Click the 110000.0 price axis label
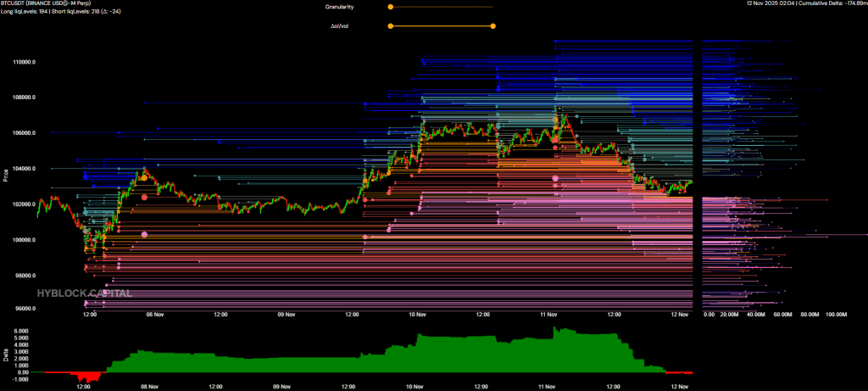Image resolution: width=868 pixels, height=391 pixels. pos(24,62)
